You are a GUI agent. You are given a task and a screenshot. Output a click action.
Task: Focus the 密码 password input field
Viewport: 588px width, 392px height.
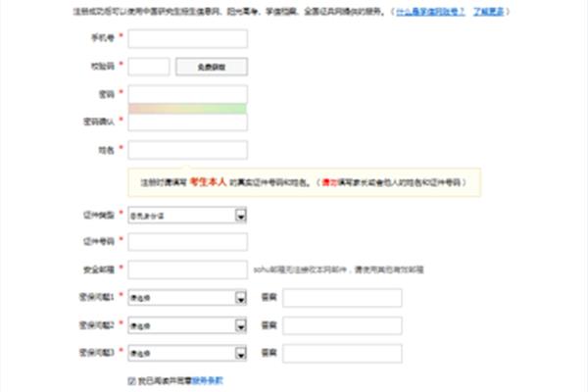point(187,94)
